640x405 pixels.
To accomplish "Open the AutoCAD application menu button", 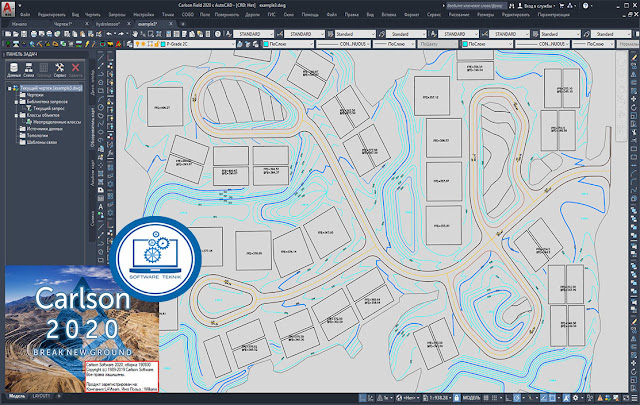I will pos(8,8).
